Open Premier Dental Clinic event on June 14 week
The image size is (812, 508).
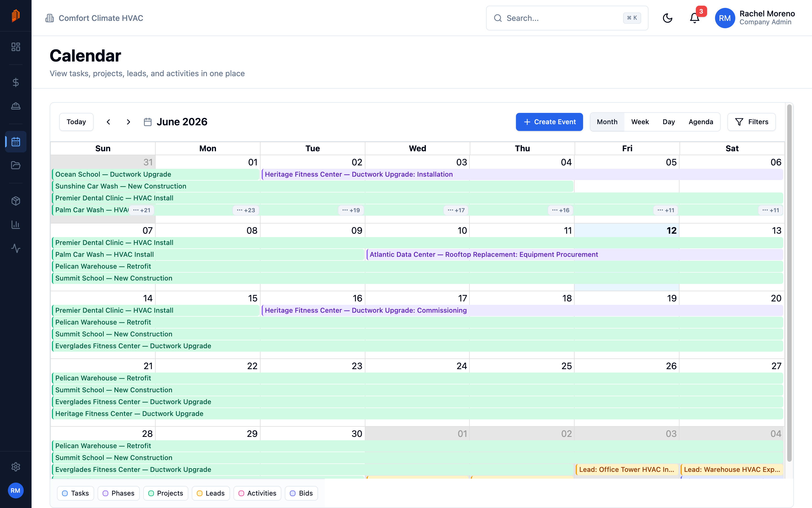tap(155, 310)
